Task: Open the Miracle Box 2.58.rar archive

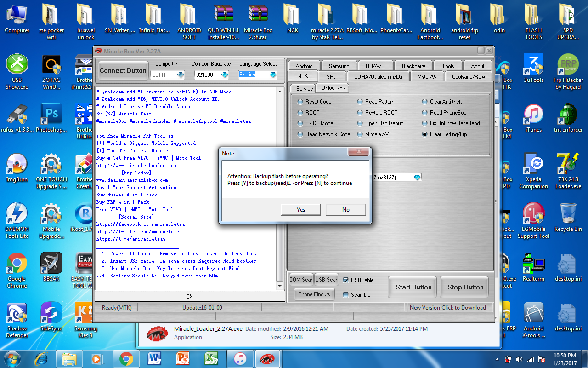Action: 258,22
